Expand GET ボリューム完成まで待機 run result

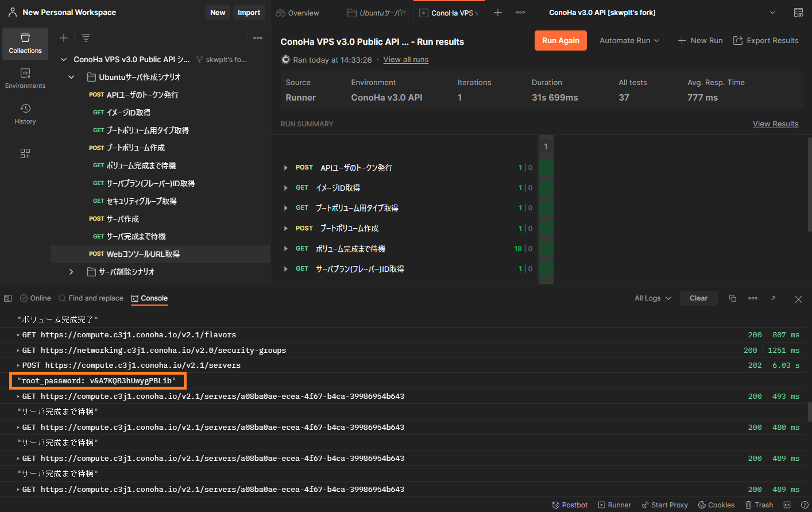pos(285,249)
